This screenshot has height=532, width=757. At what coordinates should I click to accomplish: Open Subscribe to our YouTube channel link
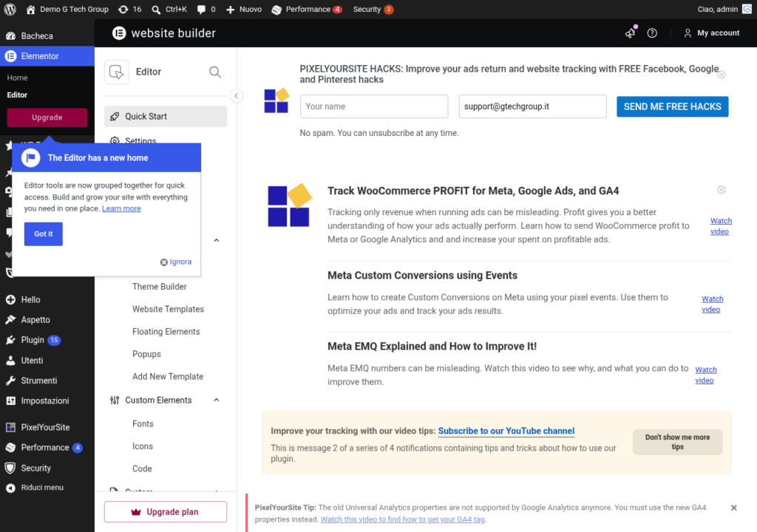(506, 431)
